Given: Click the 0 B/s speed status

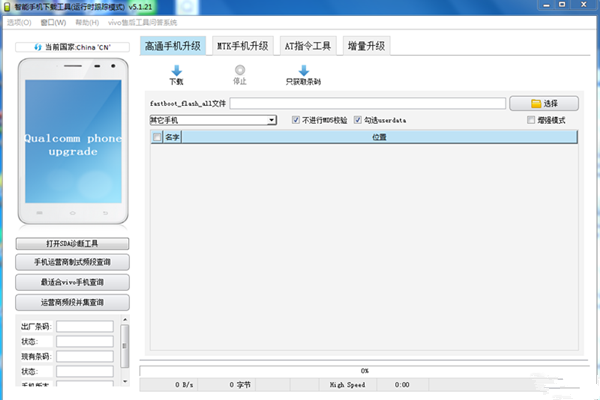Looking at the screenshot, I should (x=184, y=385).
